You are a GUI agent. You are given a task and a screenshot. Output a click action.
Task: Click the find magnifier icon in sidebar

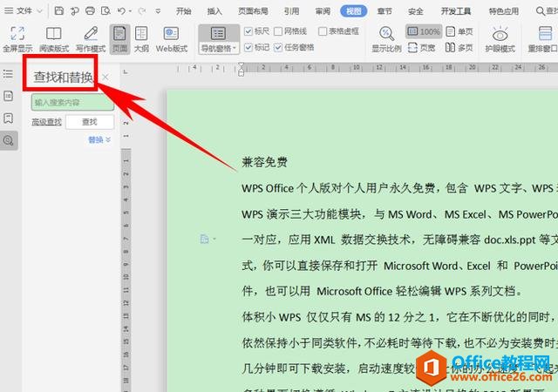[x=8, y=139]
